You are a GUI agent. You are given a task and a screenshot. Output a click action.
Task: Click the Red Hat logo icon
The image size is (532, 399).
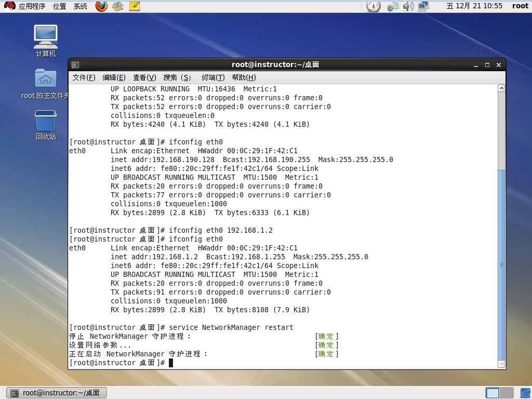(x=9, y=6)
